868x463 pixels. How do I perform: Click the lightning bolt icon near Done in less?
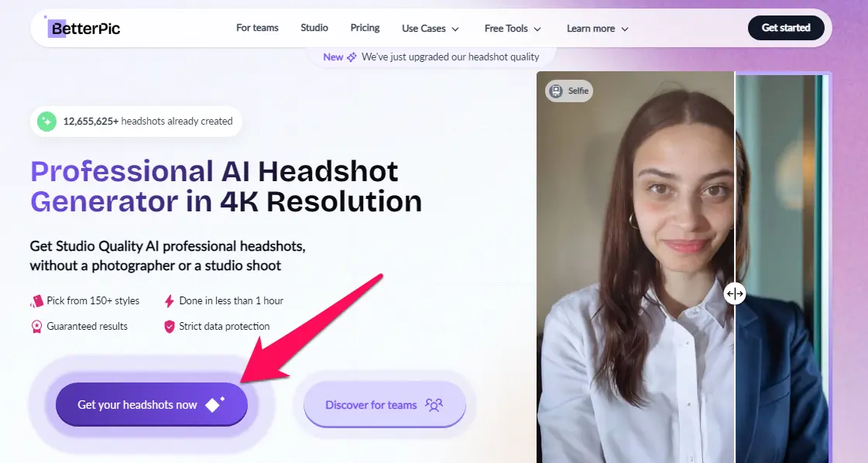click(169, 301)
